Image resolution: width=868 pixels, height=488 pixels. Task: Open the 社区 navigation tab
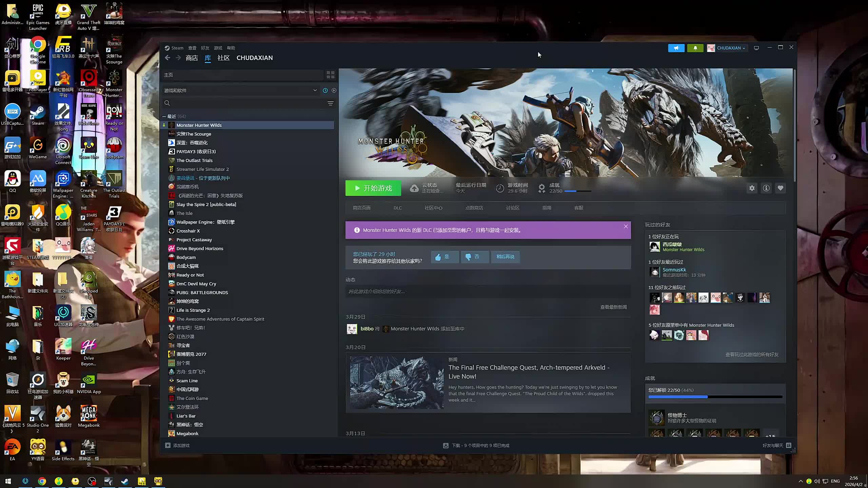pyautogui.click(x=223, y=58)
